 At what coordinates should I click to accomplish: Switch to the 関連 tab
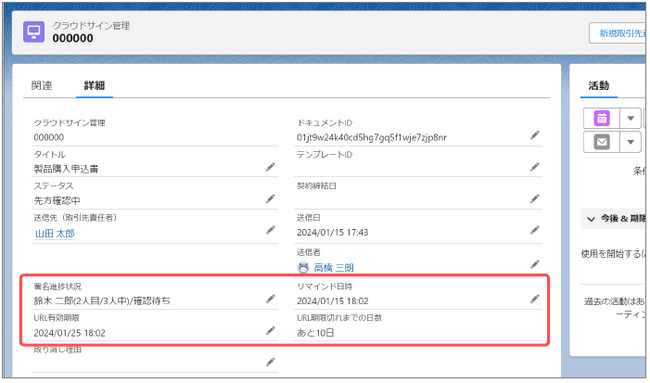pyautogui.click(x=42, y=86)
